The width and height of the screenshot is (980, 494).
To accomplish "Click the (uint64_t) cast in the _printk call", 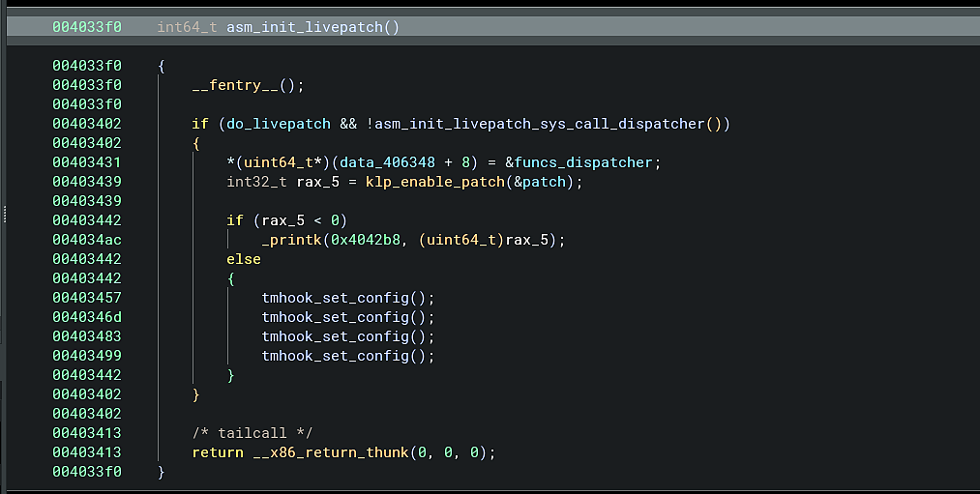I will 461,240.
